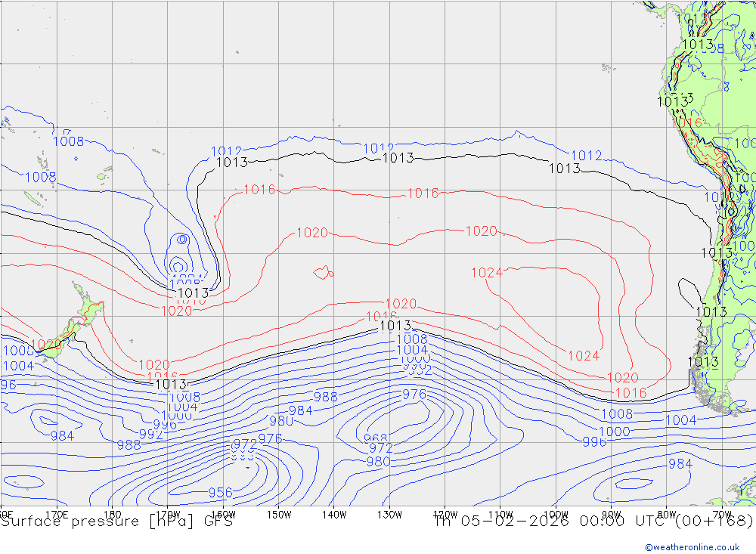Click the 130W longitude axis label
The image size is (756, 554).
[389, 515]
